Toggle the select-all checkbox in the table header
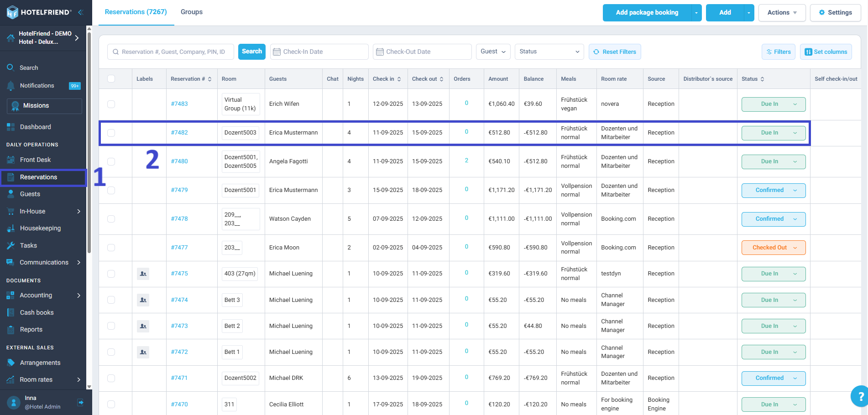The width and height of the screenshot is (868, 415). tap(111, 78)
